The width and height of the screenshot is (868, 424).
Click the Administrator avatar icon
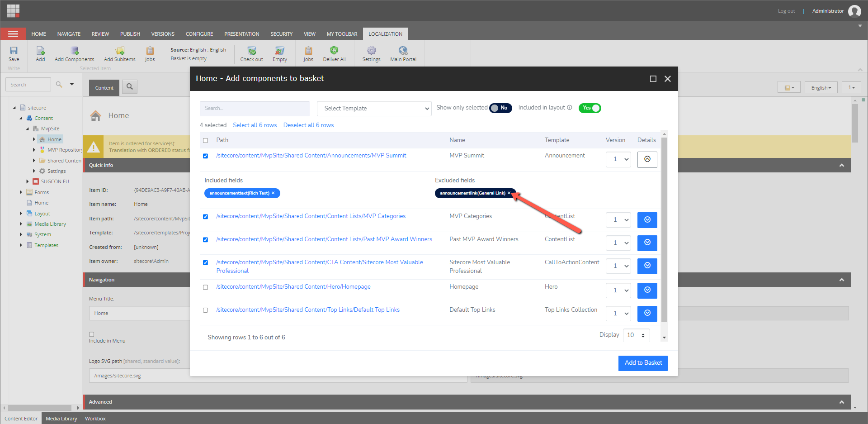coord(854,11)
